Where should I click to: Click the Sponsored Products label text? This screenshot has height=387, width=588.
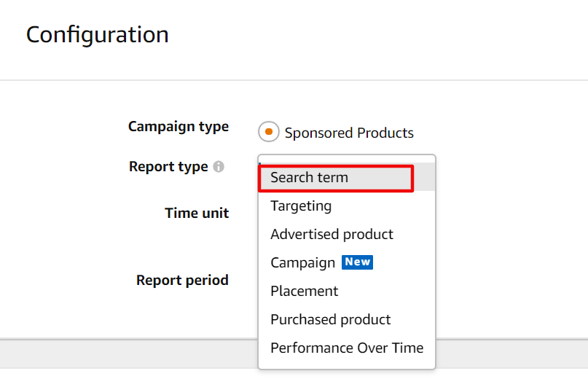tap(349, 133)
